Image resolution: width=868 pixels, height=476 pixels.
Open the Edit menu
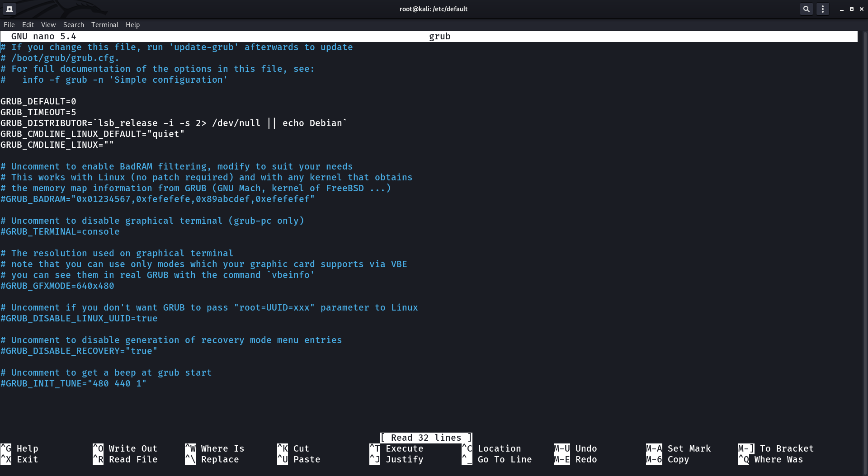pyautogui.click(x=28, y=25)
